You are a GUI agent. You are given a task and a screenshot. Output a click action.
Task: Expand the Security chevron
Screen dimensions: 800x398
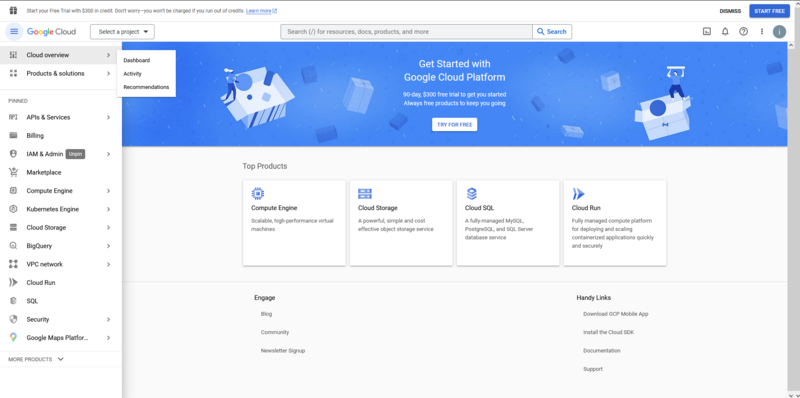[x=108, y=319]
